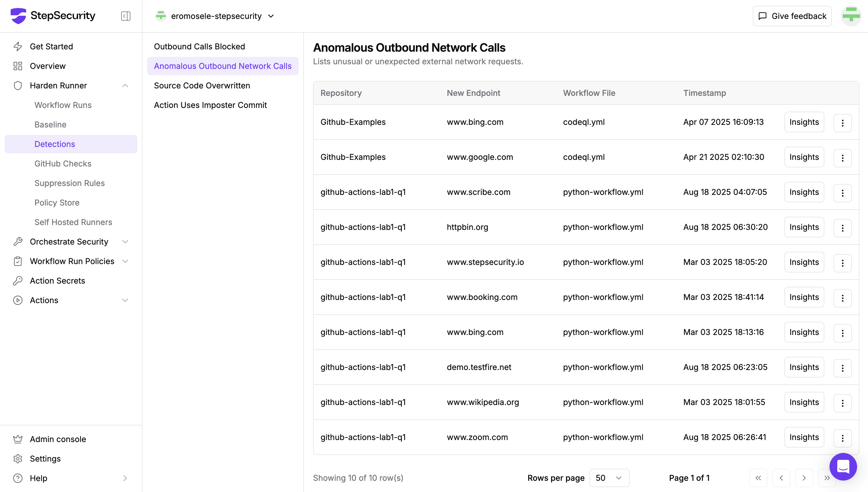
Task: Open kebab menu for httpbin.org row
Action: click(842, 228)
